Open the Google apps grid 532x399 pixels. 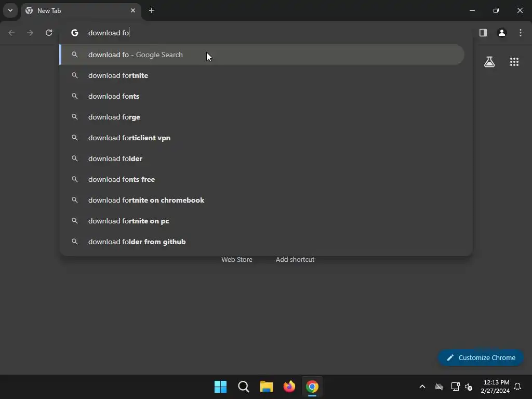point(514,62)
